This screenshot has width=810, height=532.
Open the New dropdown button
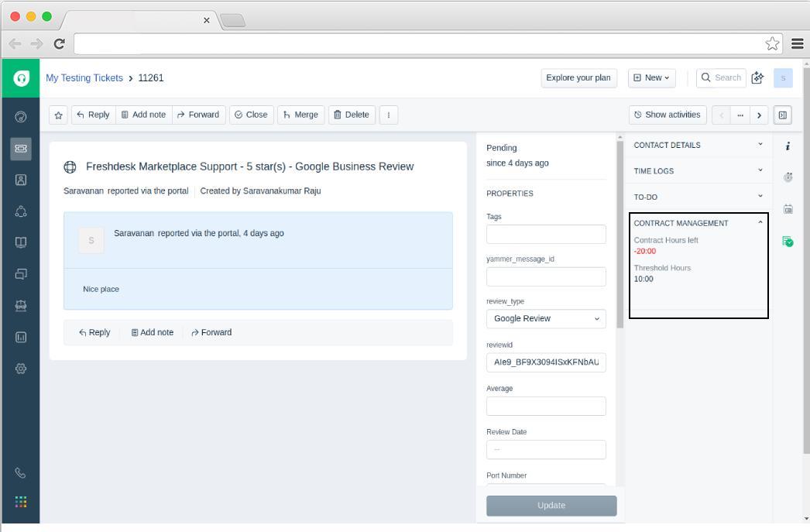pos(651,78)
